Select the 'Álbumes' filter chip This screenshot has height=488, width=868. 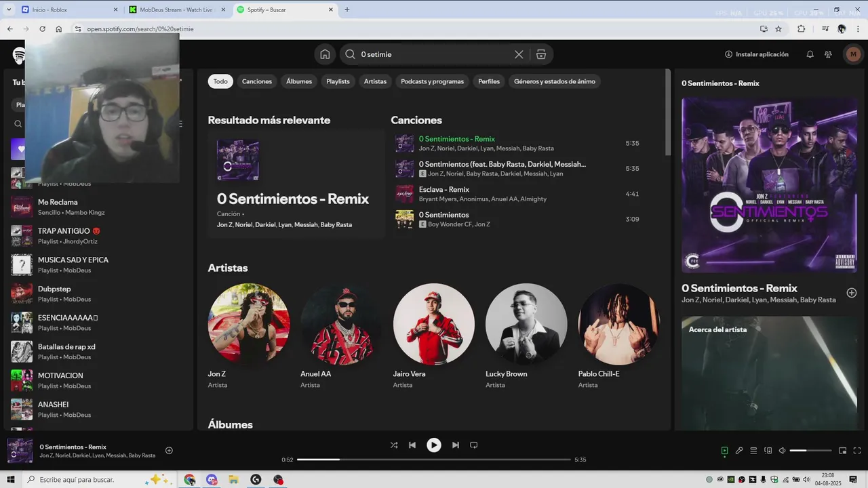click(x=299, y=81)
